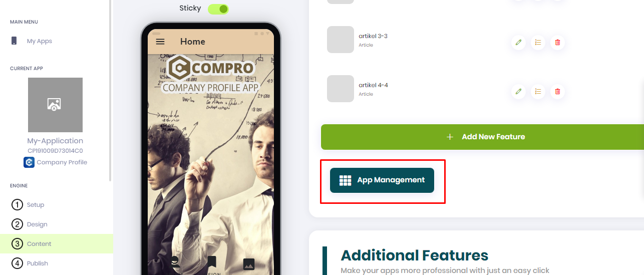Screen dimensions: 644x275
Task: Tap the bookmark icon in phone preview
Action: (x=212, y=261)
